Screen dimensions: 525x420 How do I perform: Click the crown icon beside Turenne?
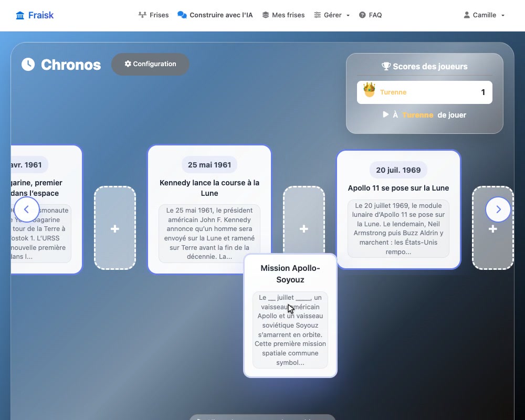[369, 90]
